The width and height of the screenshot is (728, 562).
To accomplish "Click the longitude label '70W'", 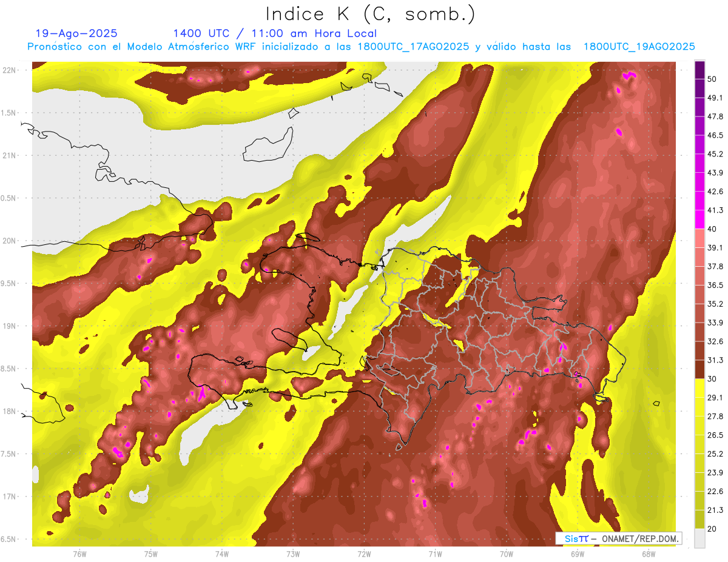I will click(x=507, y=554).
